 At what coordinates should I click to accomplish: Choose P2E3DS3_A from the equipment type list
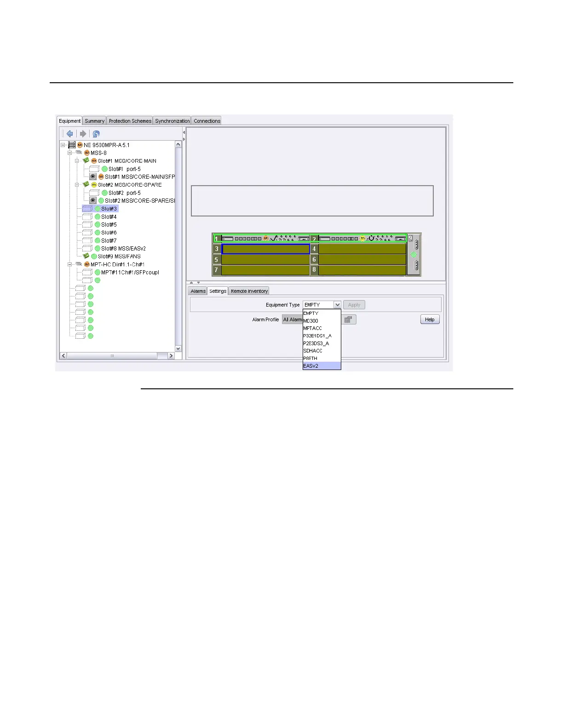(x=322, y=343)
